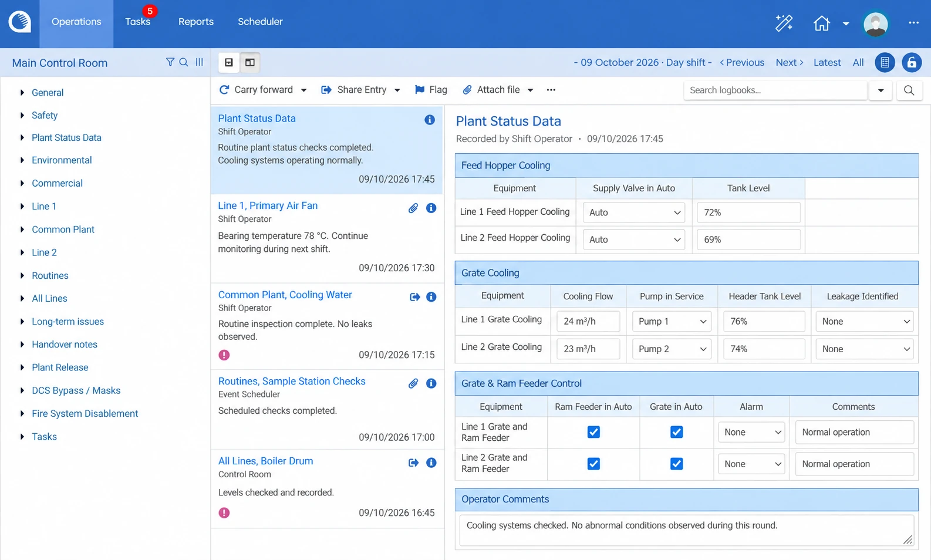Open Line 2 Grate and Ram Feeder Alarm dropdown

pos(751,464)
